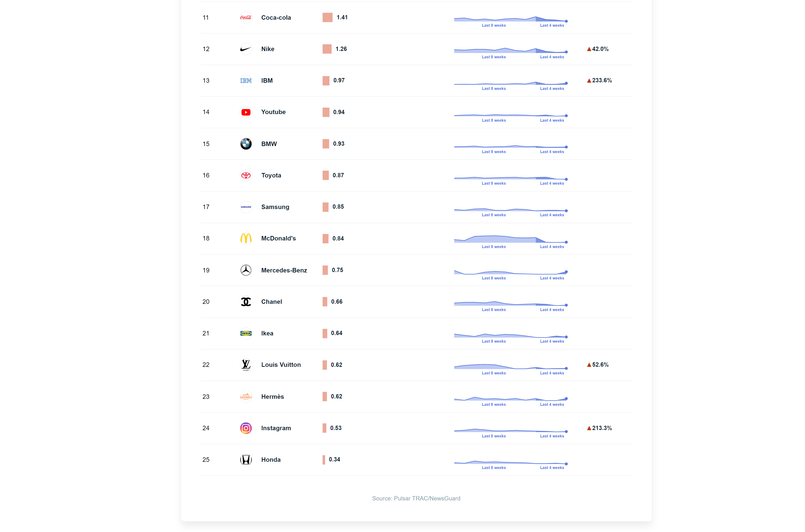Click the Coca-cola 1.41 score bar
The image size is (805, 532).
click(x=327, y=18)
